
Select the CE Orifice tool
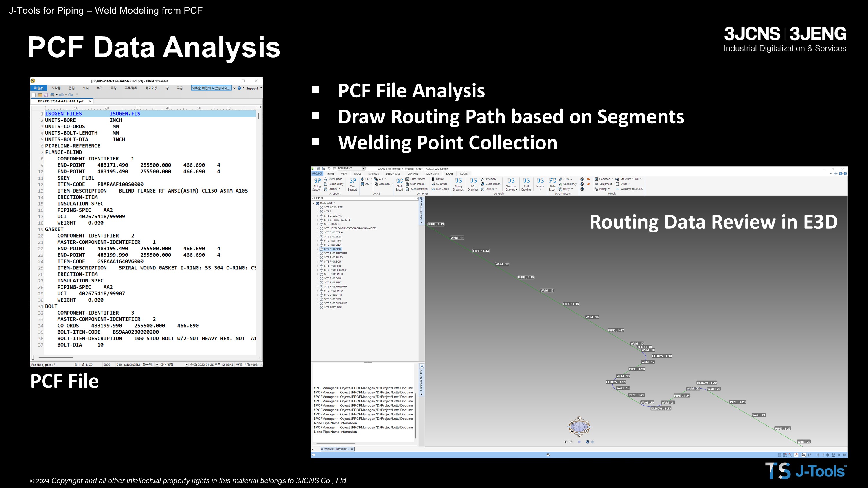click(439, 184)
